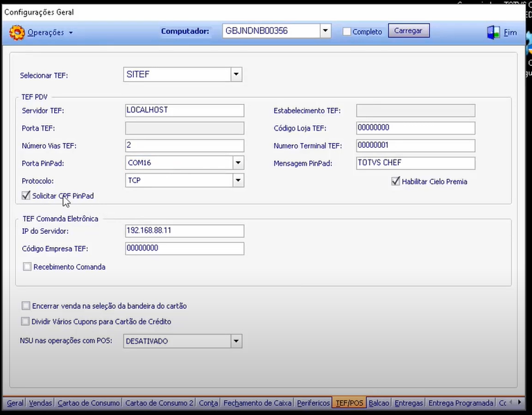The width and height of the screenshot is (532, 415).
Task: Open the Cartao de Consumo 2 tab
Action: pyautogui.click(x=159, y=403)
